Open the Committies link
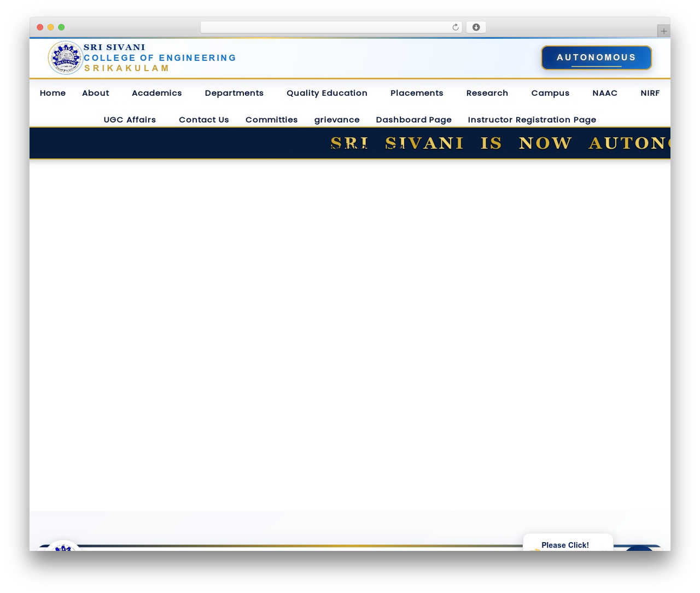700x593 pixels. [272, 120]
